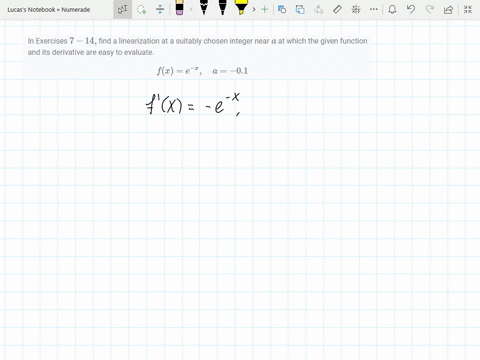The height and width of the screenshot is (360, 480).
Task: Activate Insert Space tool
Action: click(x=160, y=9)
